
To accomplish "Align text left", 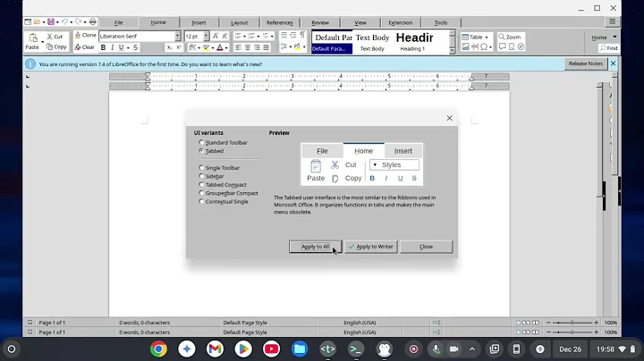I will coord(238,47).
